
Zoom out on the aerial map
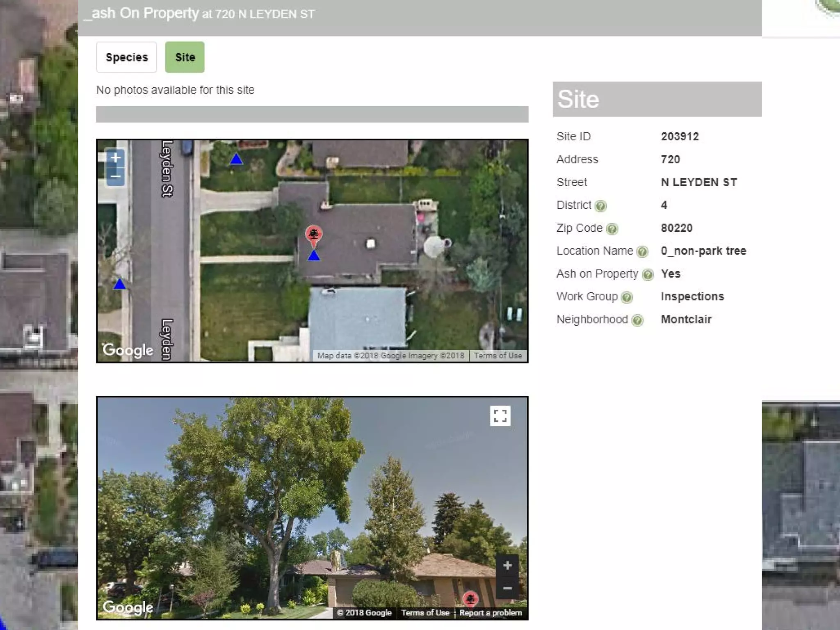116,177
